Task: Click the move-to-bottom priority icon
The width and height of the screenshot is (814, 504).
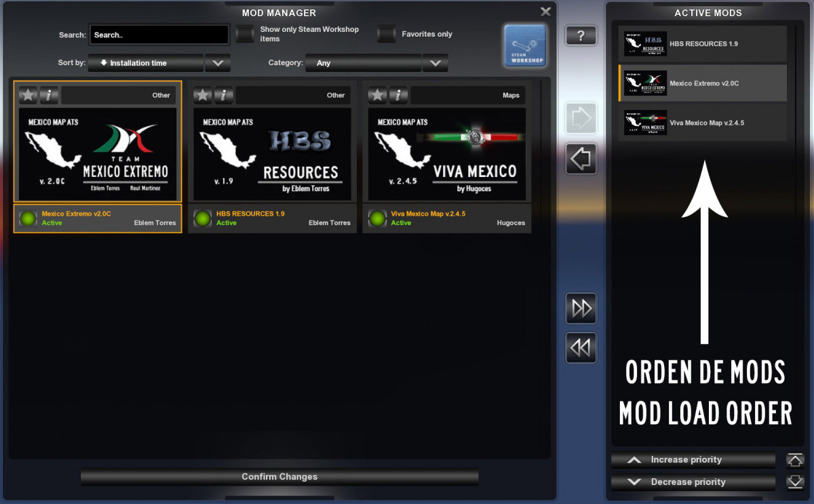Action: coord(795,482)
